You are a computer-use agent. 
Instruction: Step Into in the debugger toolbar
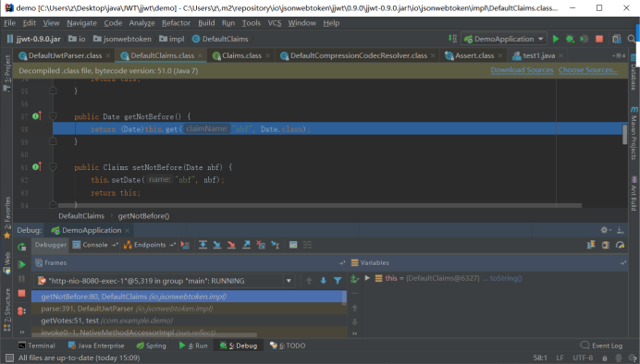[217, 245]
